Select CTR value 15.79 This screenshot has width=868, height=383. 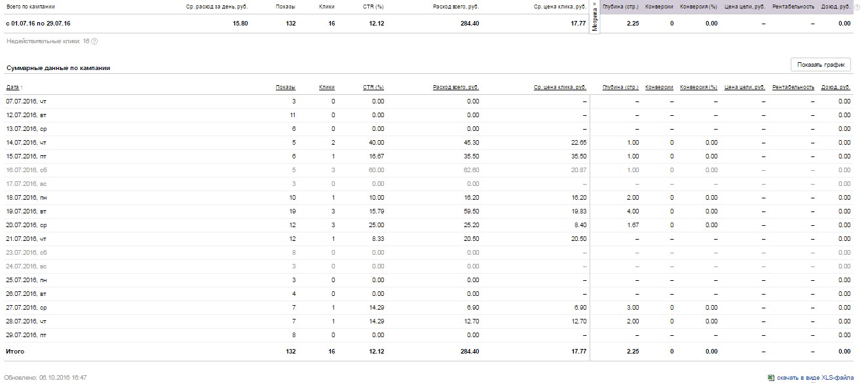377,211
